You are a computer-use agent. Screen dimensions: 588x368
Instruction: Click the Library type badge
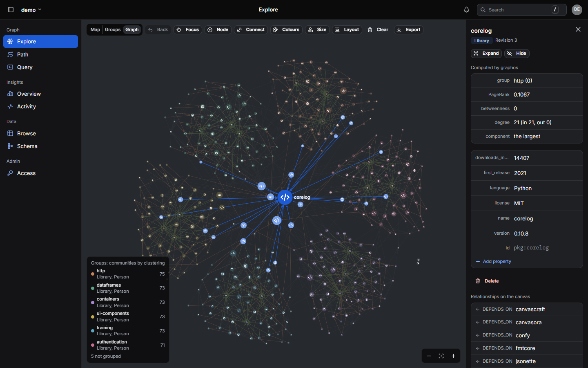tap(482, 40)
